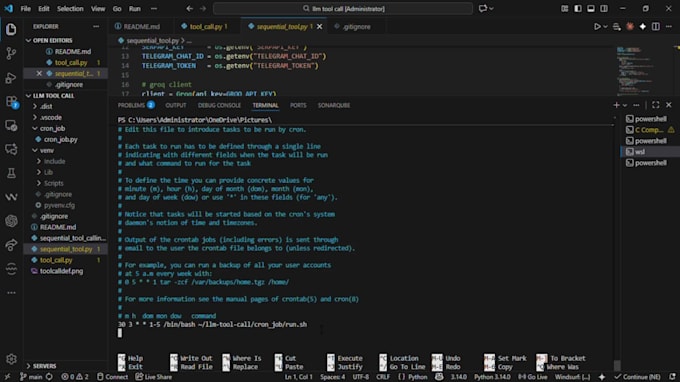Image resolution: width=680 pixels, height=382 pixels.
Task: Open the Go menu
Action: [x=117, y=9]
